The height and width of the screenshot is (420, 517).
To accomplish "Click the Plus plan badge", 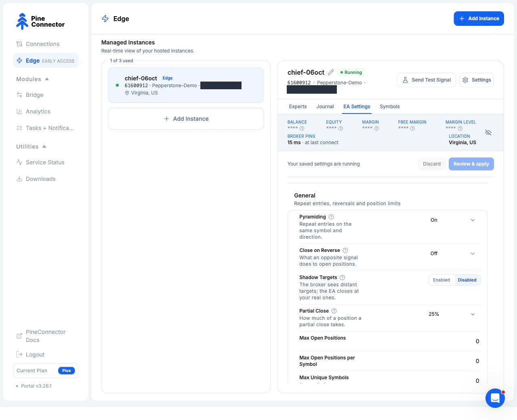I will [67, 371].
